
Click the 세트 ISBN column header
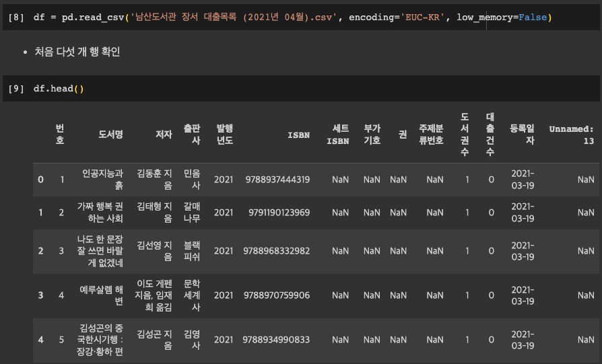click(x=338, y=135)
